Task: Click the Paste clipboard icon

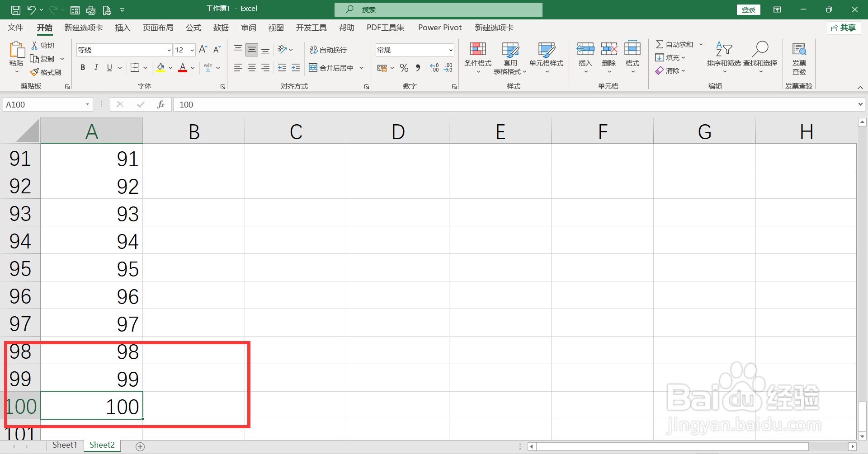Action: point(17,50)
